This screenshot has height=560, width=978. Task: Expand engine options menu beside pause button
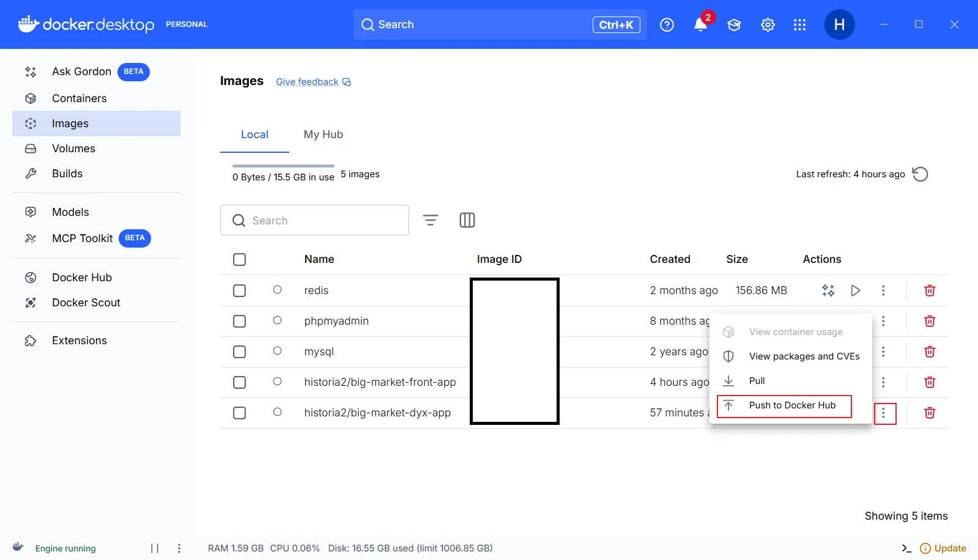point(179,548)
